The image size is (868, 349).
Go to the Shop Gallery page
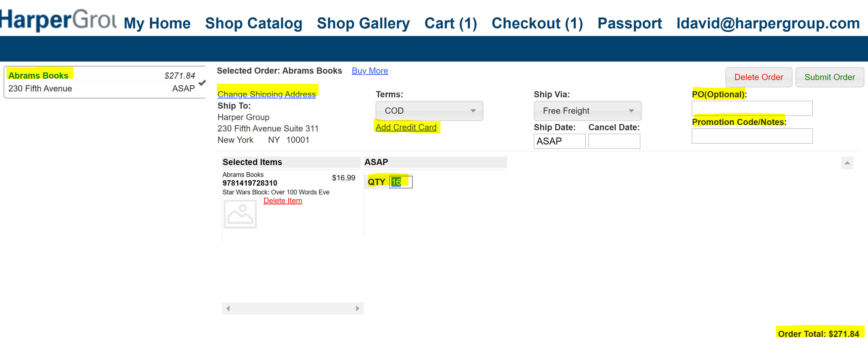point(363,23)
